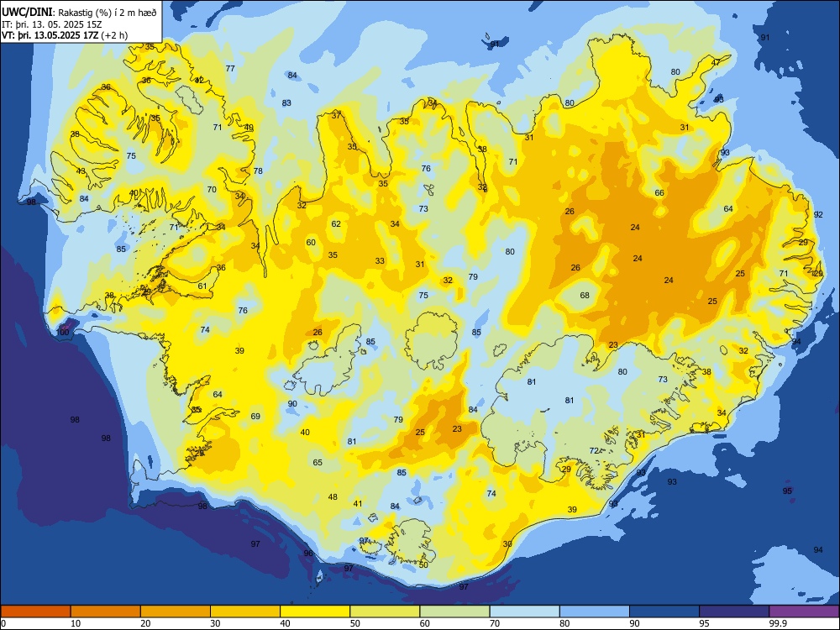Click the '60' humidity value on the map
Viewport: 840px width, 630px height.
(311, 243)
